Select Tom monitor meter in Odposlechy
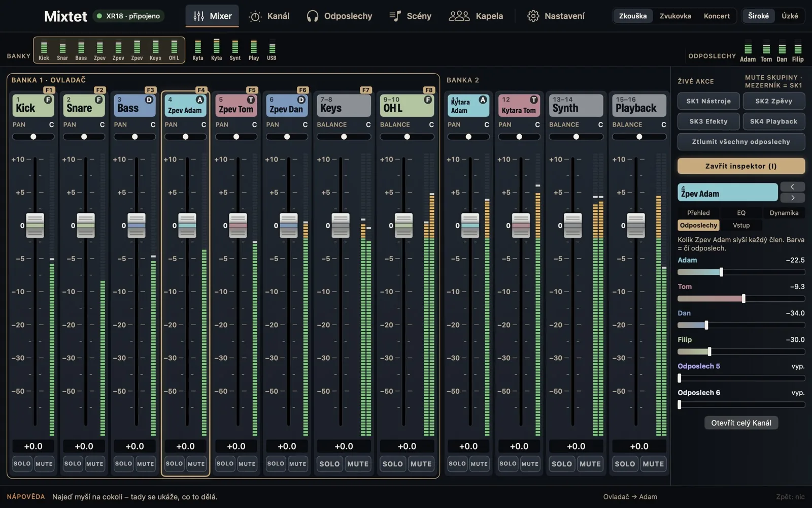The width and height of the screenshot is (812, 508). 766,52
